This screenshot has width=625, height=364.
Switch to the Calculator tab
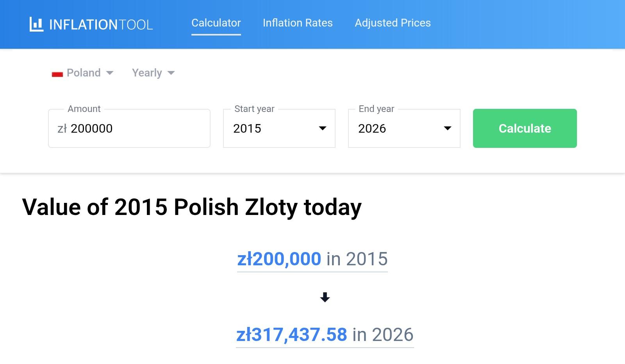[216, 23]
